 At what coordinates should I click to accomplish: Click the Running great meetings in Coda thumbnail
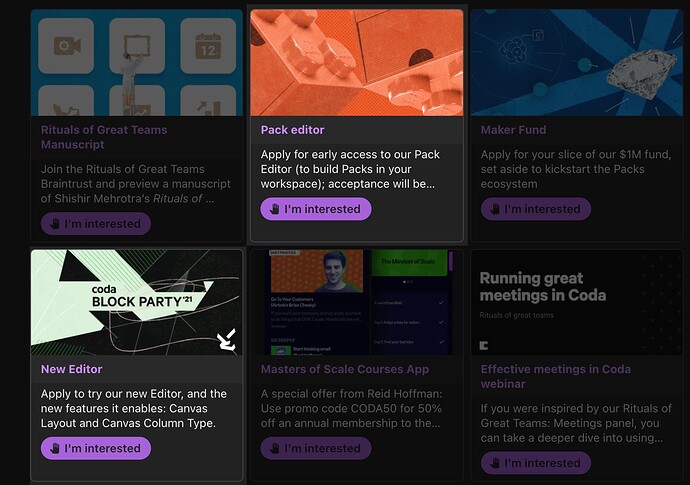click(x=576, y=302)
